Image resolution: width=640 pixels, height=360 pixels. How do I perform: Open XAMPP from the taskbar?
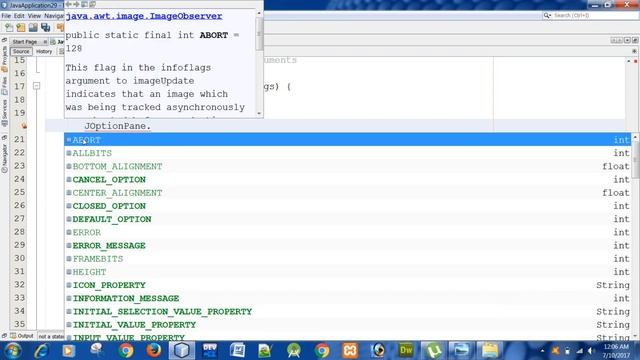(350, 351)
